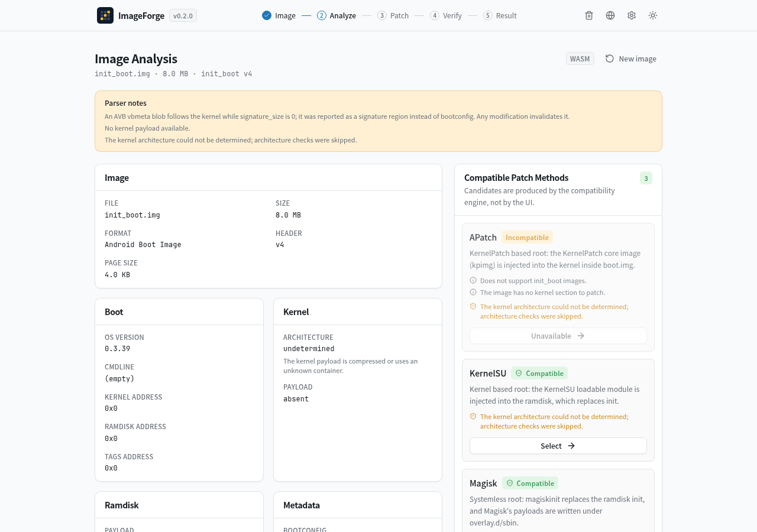Go to the Patch step
The height and width of the screenshot is (532, 757).
tap(393, 15)
